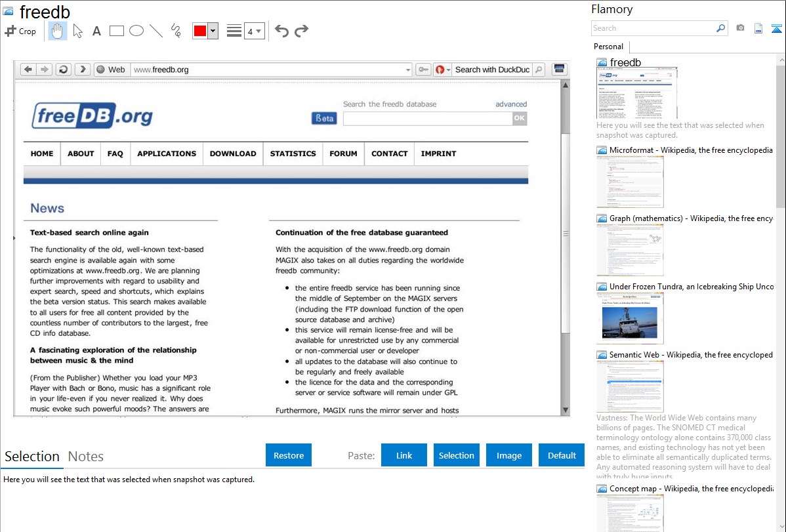Click the blue collapse panel icon
This screenshot has width=786, height=532.
pos(776,28)
